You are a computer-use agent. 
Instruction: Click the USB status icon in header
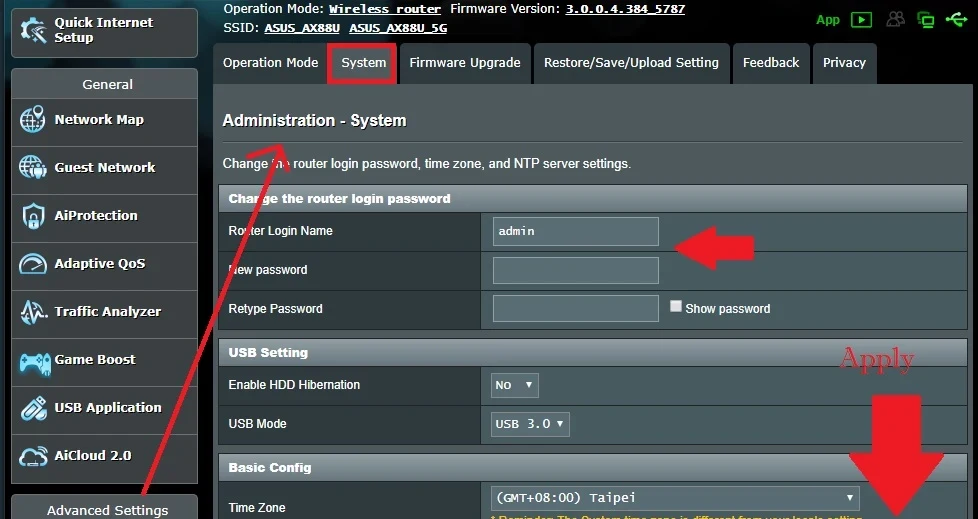(956, 19)
